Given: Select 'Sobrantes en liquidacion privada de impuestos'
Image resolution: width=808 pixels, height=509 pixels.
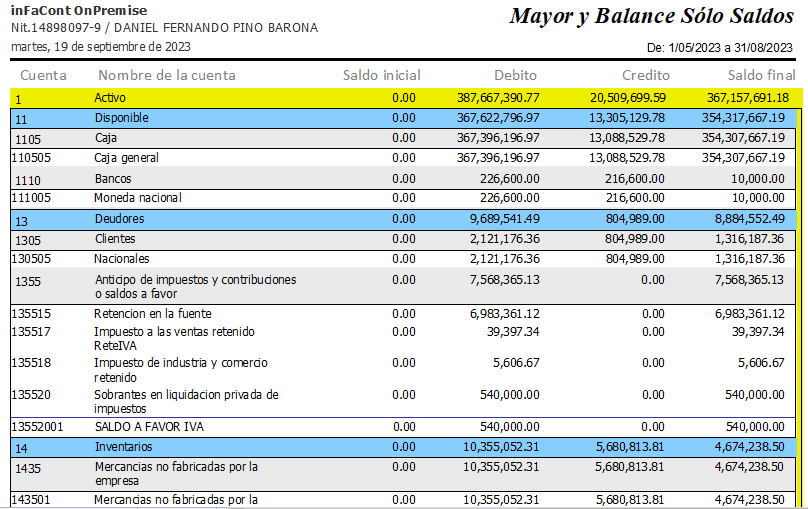Looking at the screenshot, I should click(186, 402).
